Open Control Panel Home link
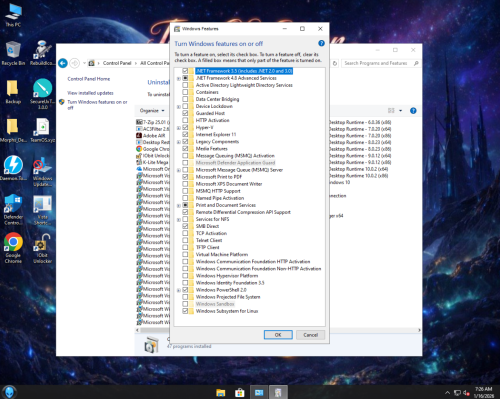500x399 pixels. point(89,79)
